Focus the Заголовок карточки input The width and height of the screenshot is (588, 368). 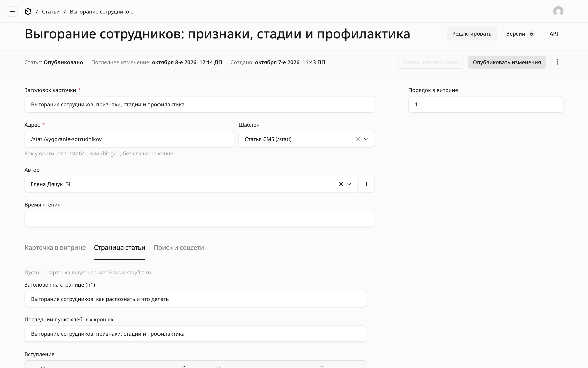(200, 104)
